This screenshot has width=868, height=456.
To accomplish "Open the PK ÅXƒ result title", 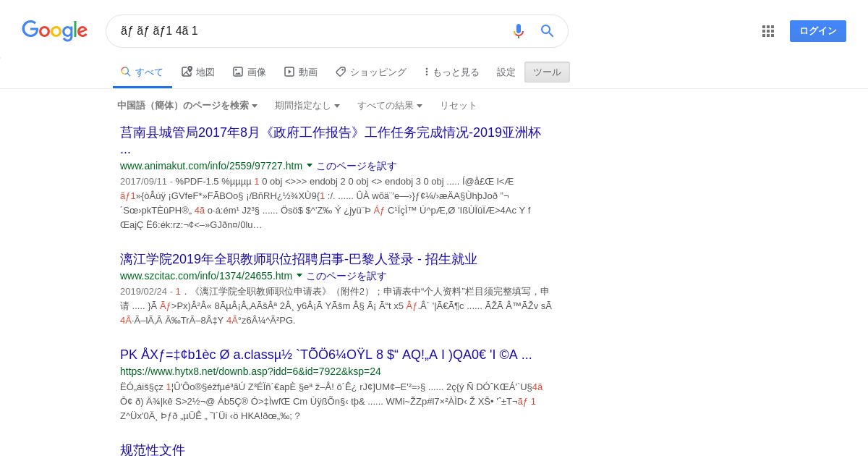I will 326,355.
